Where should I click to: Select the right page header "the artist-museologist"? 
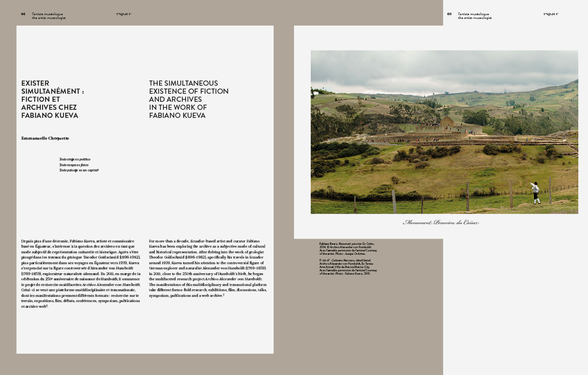click(475, 18)
